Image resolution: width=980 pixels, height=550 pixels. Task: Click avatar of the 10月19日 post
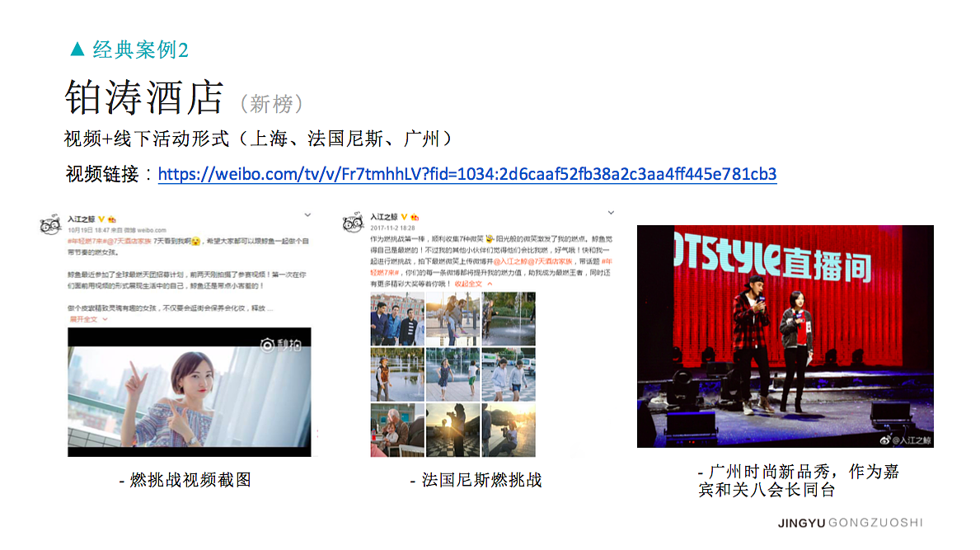(50, 223)
